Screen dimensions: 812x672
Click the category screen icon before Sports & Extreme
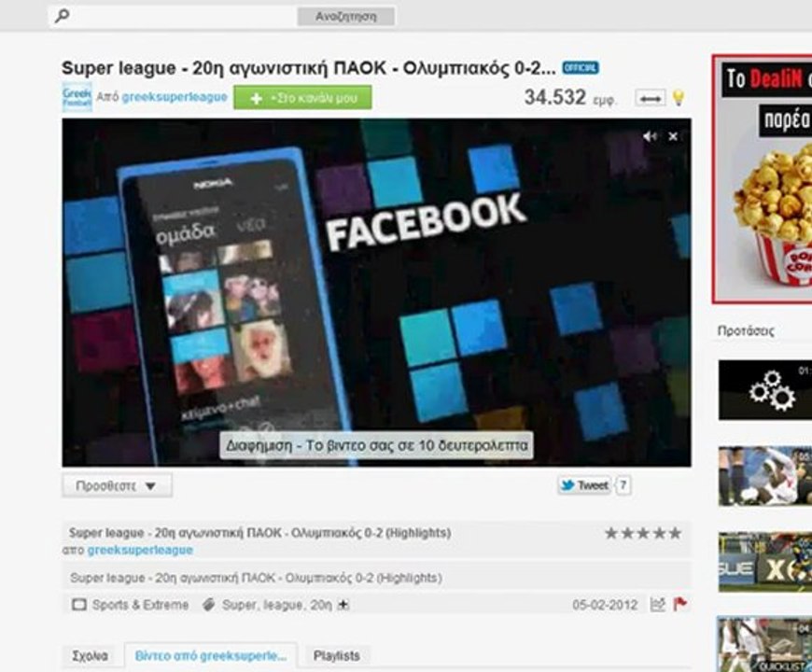pos(78,605)
